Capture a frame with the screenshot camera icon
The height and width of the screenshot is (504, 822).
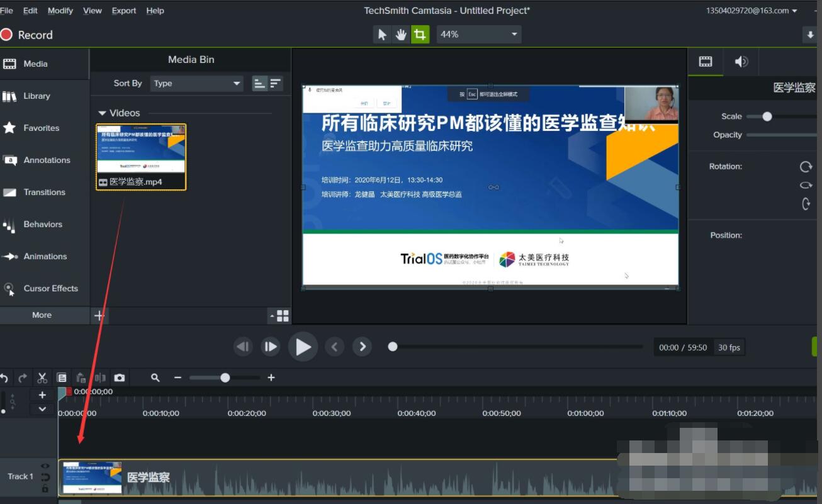pos(120,378)
